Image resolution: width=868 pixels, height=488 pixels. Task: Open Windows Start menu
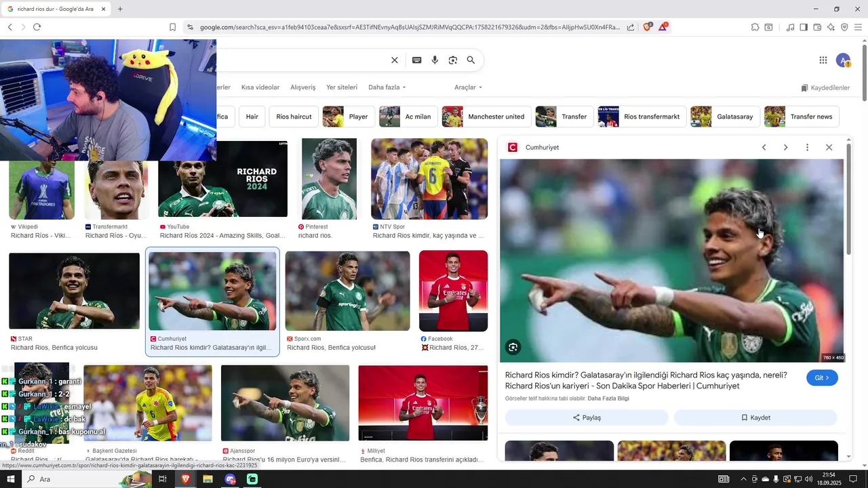click(x=10, y=479)
